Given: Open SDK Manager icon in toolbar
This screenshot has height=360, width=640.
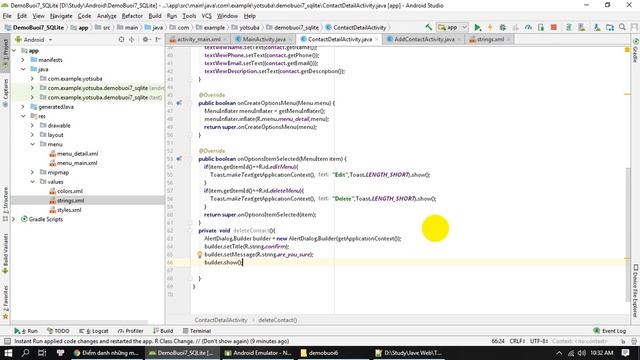Looking at the screenshot, I should [x=597, y=27].
